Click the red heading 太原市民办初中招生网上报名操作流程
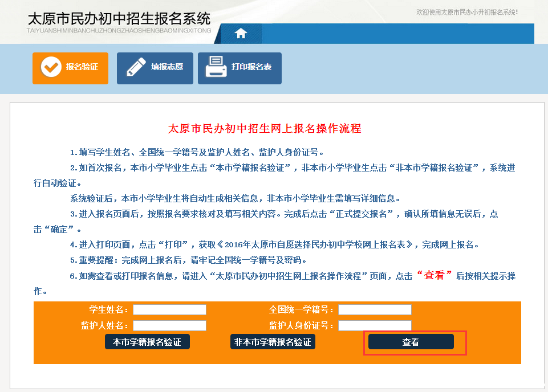 point(265,128)
